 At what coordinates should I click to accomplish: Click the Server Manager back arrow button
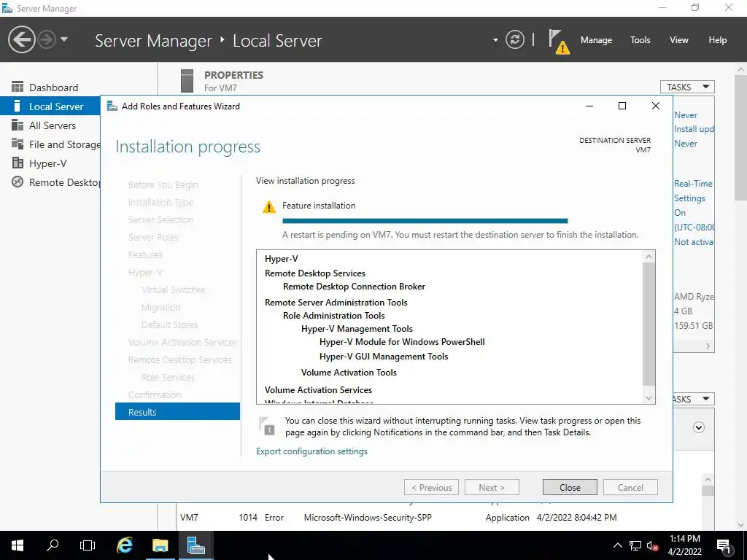[21, 39]
